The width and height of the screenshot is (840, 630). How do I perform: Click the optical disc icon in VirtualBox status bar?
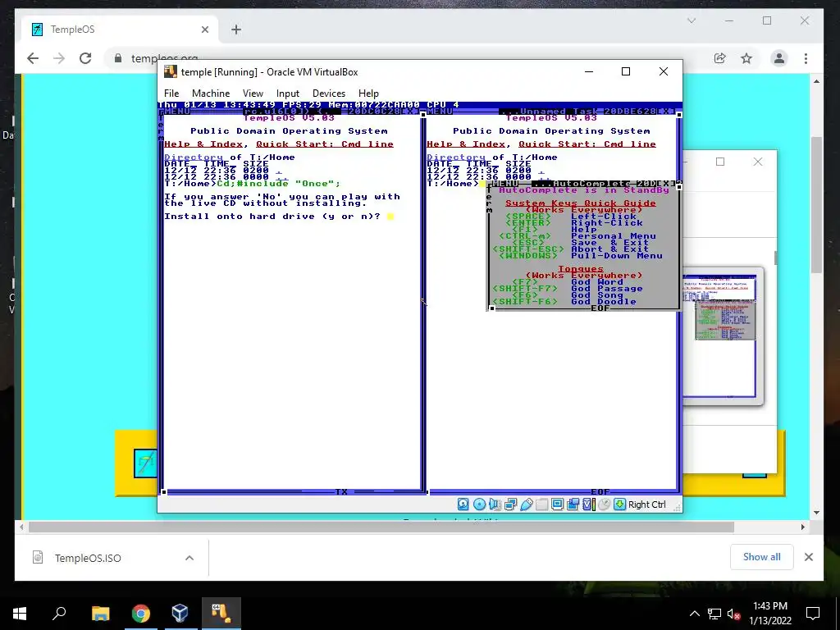[479, 504]
